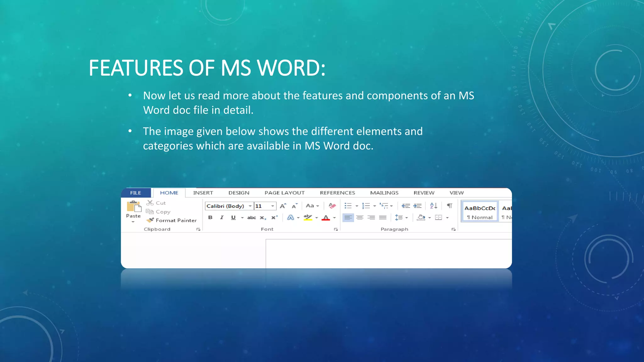644x362 pixels.
Task: Open the Paragraph dialog launcher
Action: (x=453, y=229)
